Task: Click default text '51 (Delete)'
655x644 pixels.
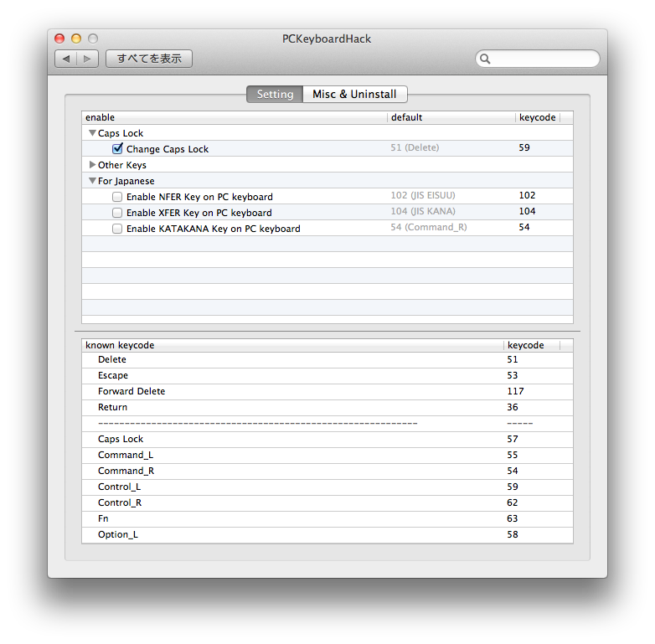Action: point(415,147)
